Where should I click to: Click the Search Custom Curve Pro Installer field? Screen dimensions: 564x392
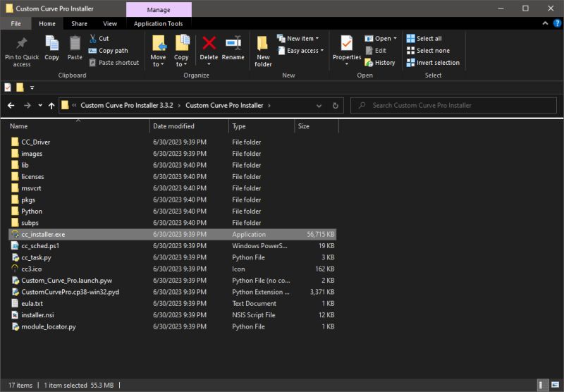[453, 105]
